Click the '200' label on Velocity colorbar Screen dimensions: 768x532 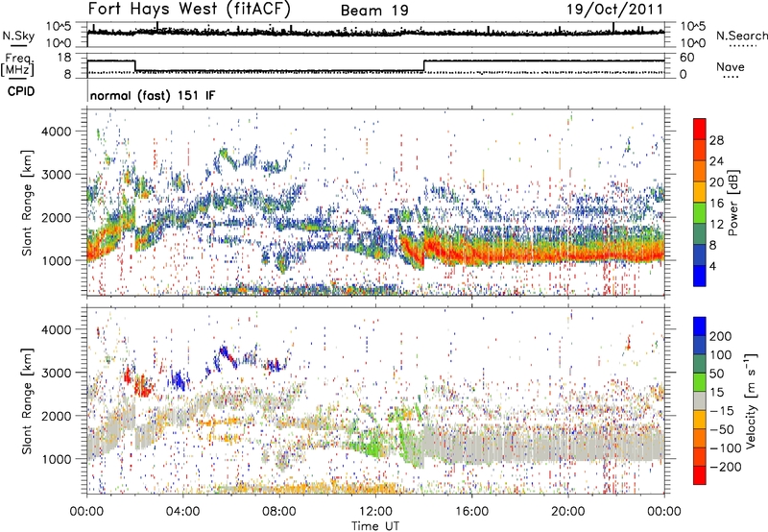tap(720, 336)
